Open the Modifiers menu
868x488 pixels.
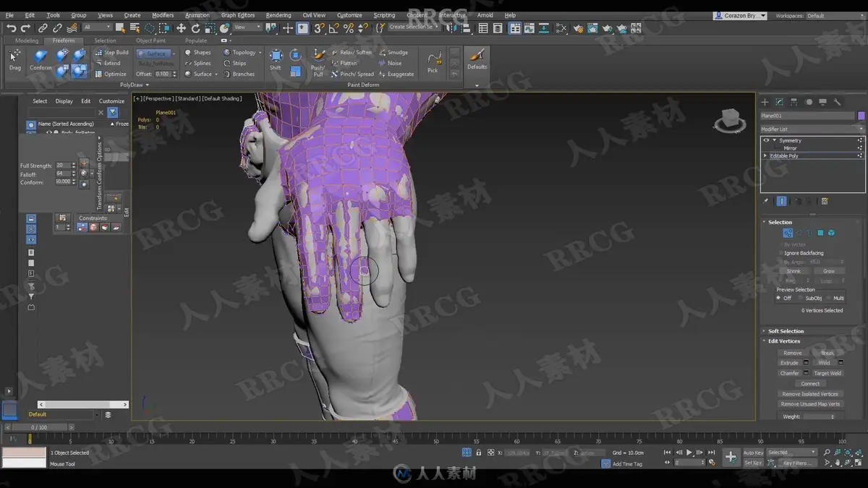click(x=163, y=15)
